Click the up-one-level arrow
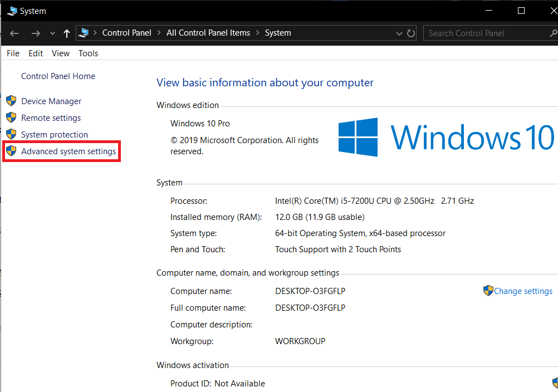The width and height of the screenshot is (558, 392). 67,33
